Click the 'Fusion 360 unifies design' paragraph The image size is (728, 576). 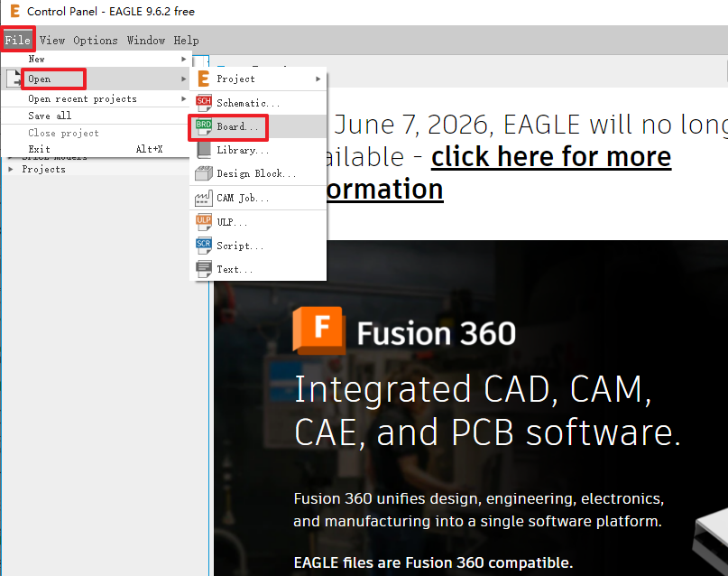pos(479,509)
